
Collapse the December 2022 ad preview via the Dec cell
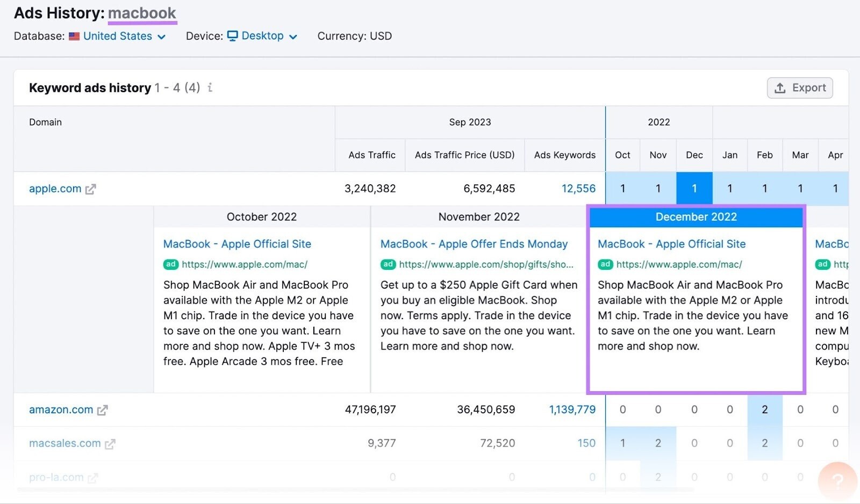pos(694,189)
